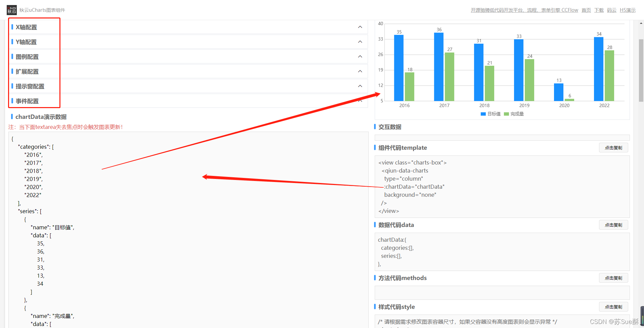Collapse the Y轴配置 section chevron
Image resolution: width=644 pixels, height=328 pixels.
click(360, 42)
